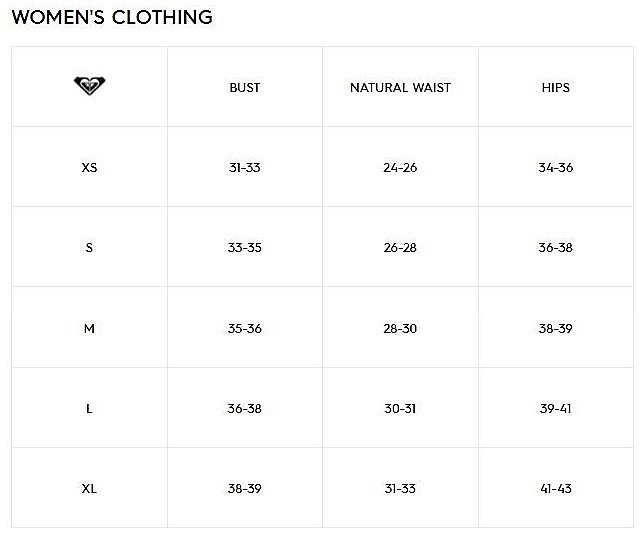Click the M bust value 35-36
Image resolution: width=643 pixels, height=550 pixels.
(244, 328)
